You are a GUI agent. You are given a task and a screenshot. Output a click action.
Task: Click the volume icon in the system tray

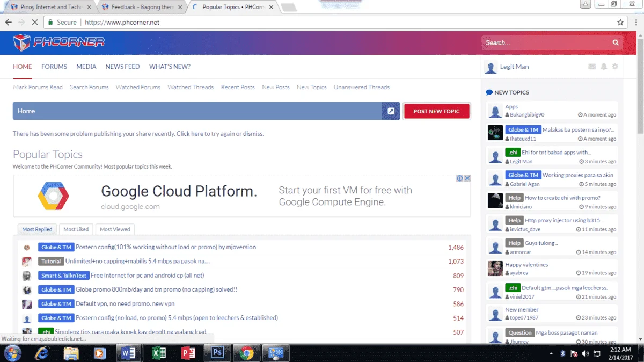(x=585, y=353)
